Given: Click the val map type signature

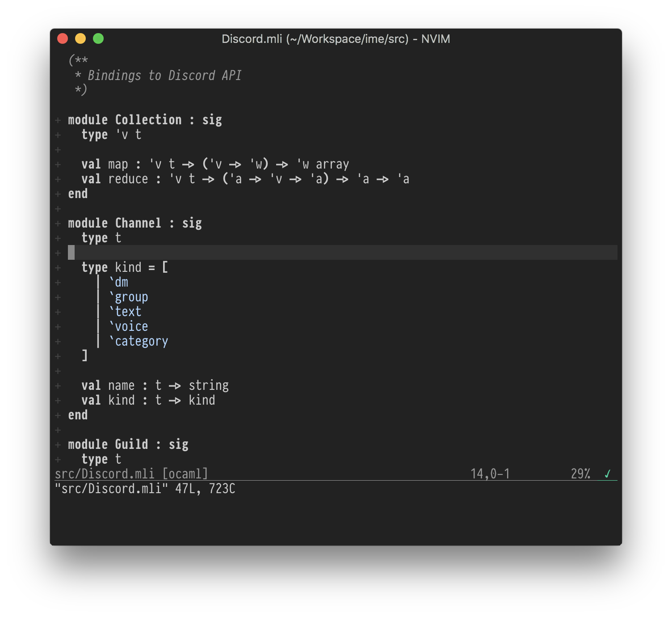Looking at the screenshot, I should click(214, 164).
